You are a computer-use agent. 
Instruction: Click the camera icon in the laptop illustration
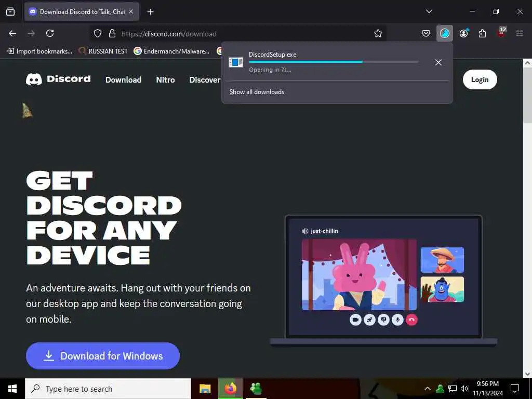click(355, 320)
